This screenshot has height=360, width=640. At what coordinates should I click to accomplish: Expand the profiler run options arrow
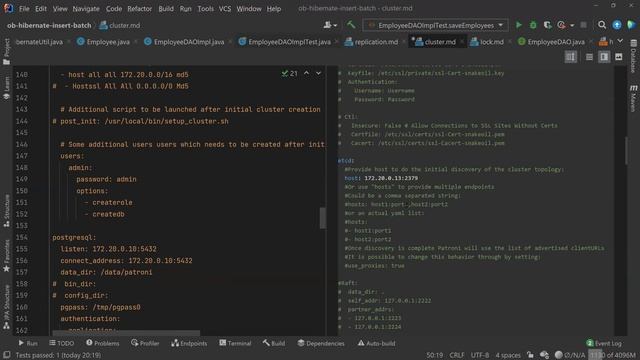[572, 25]
